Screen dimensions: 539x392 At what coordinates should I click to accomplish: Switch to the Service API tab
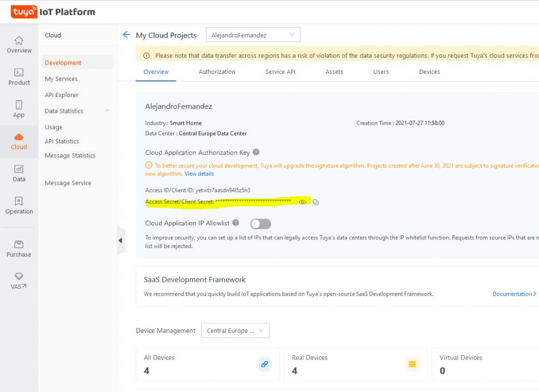click(280, 72)
